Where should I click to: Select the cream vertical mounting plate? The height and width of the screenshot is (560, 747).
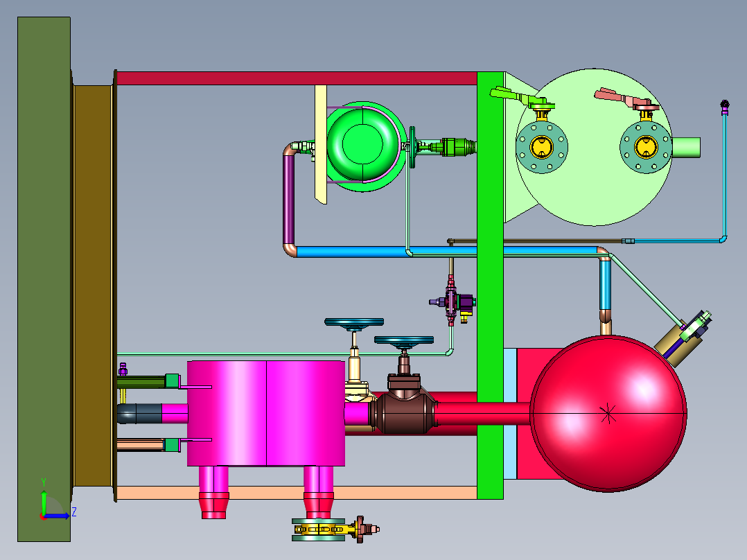tap(321, 144)
